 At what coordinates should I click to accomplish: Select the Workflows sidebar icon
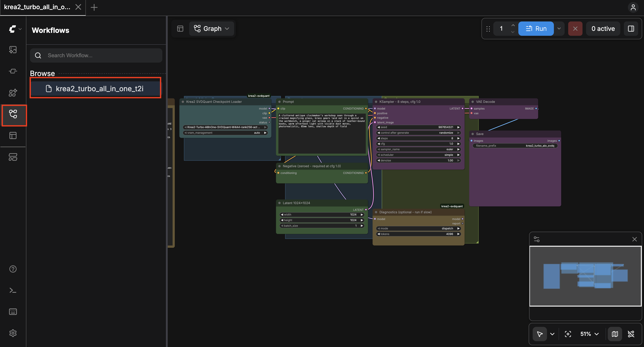13,114
